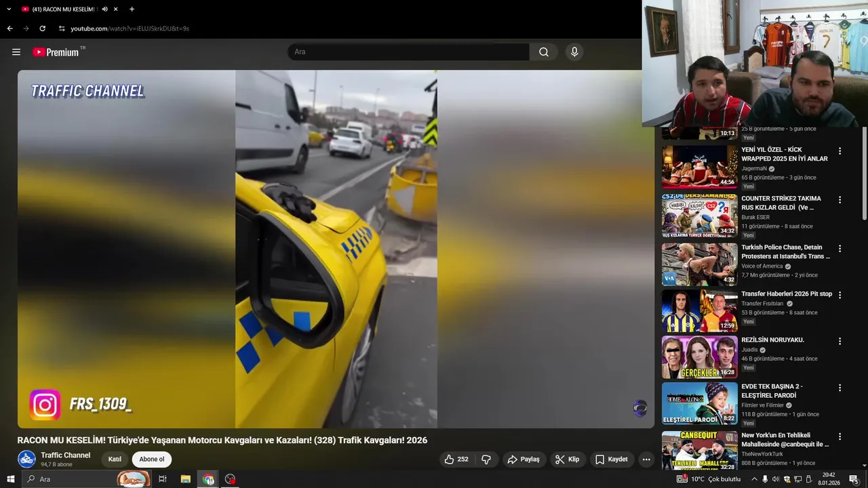Viewport: 868px width, 488px height.
Task: Save video with Kaydet button
Action: 612,460
